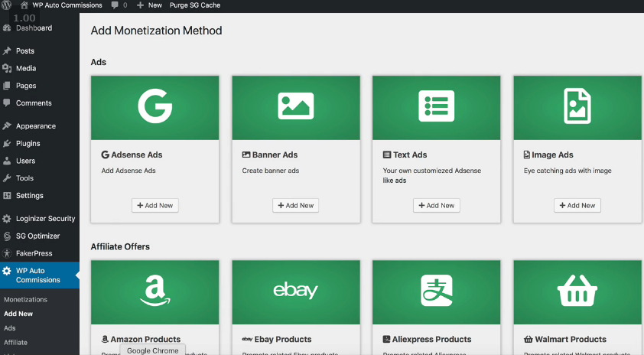Click the Ebay Products card title
644x355 pixels.
pyautogui.click(x=277, y=339)
